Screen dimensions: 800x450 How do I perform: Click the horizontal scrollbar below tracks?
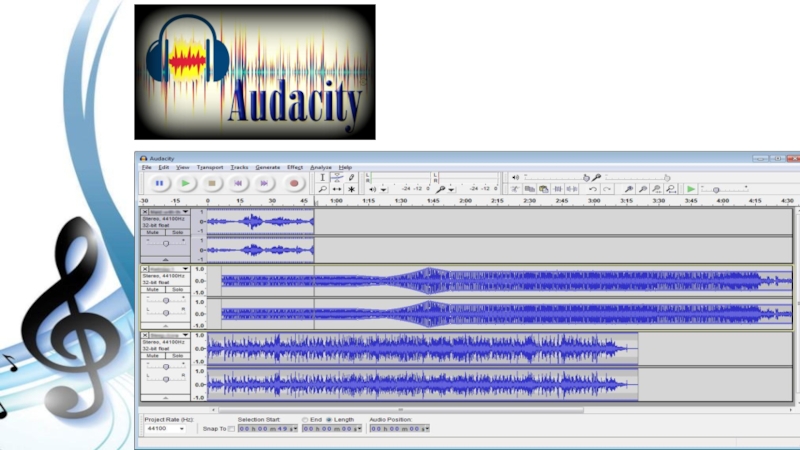point(401,409)
